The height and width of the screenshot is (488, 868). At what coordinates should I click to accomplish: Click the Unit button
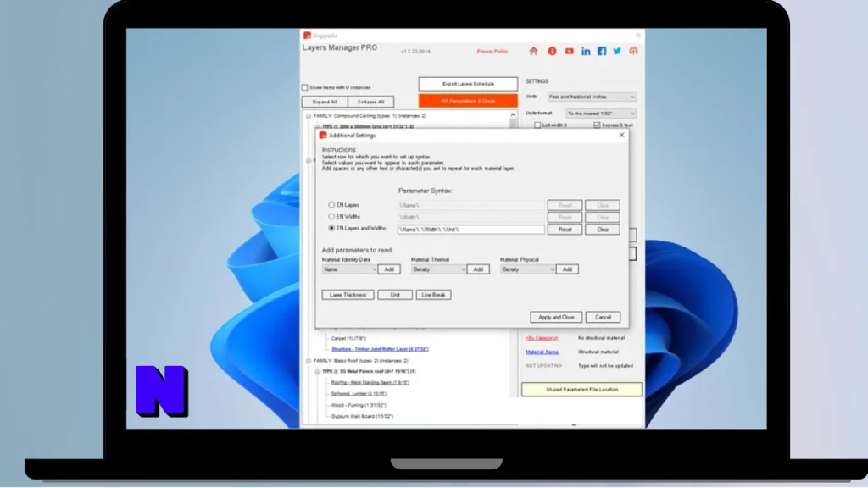click(x=395, y=295)
